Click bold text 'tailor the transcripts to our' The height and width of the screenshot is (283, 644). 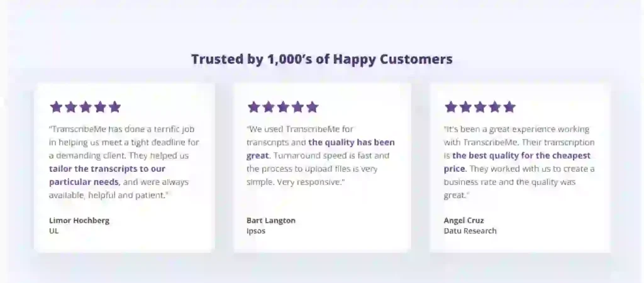[x=107, y=169]
